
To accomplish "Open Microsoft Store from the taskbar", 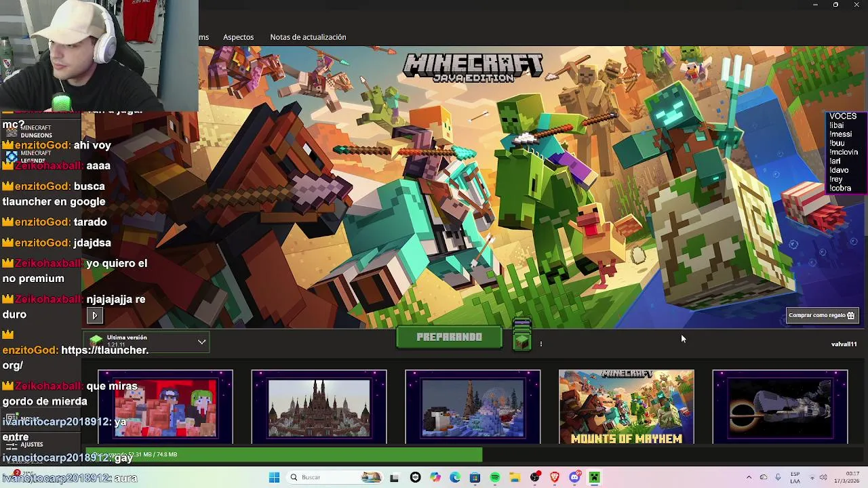I will click(x=475, y=477).
